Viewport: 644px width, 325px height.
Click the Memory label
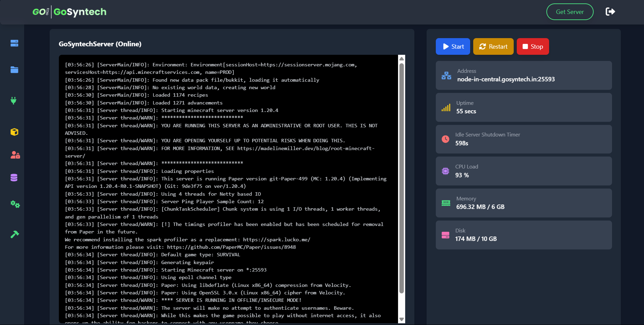pyautogui.click(x=466, y=199)
